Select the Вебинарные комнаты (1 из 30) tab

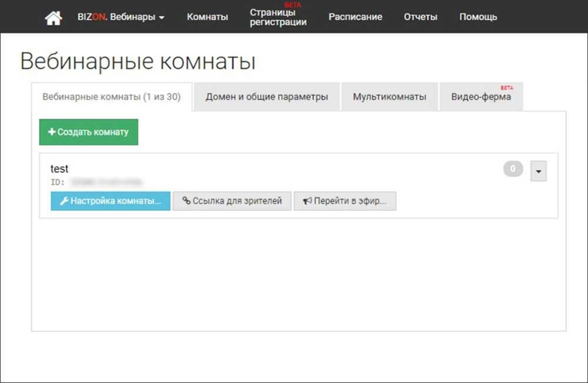(x=111, y=97)
